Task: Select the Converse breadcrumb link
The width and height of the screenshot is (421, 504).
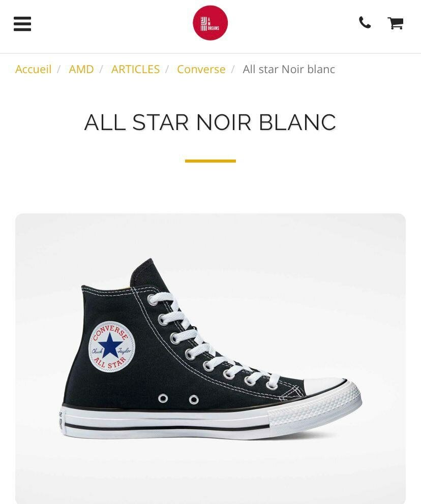Action: [201, 69]
